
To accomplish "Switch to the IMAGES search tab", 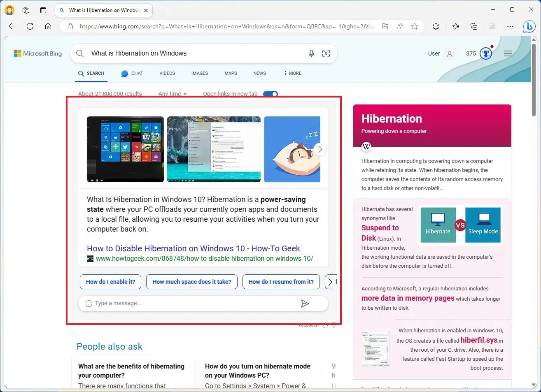I will [x=199, y=73].
